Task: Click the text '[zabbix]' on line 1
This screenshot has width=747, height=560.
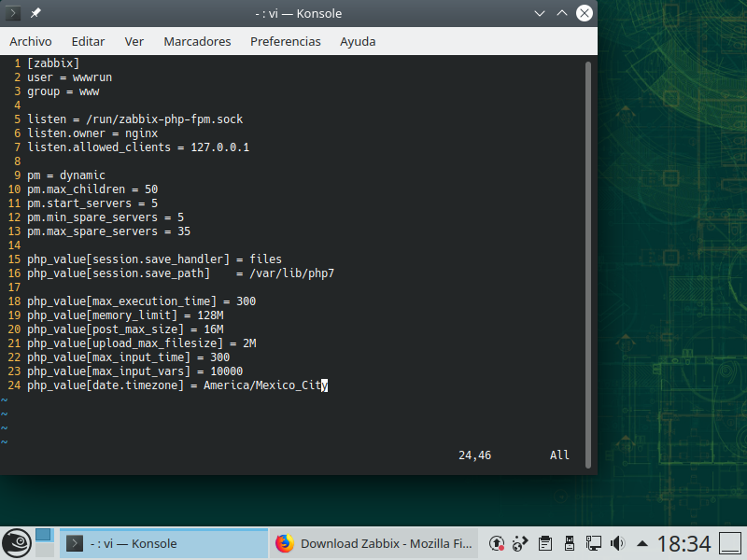Action: (x=53, y=63)
